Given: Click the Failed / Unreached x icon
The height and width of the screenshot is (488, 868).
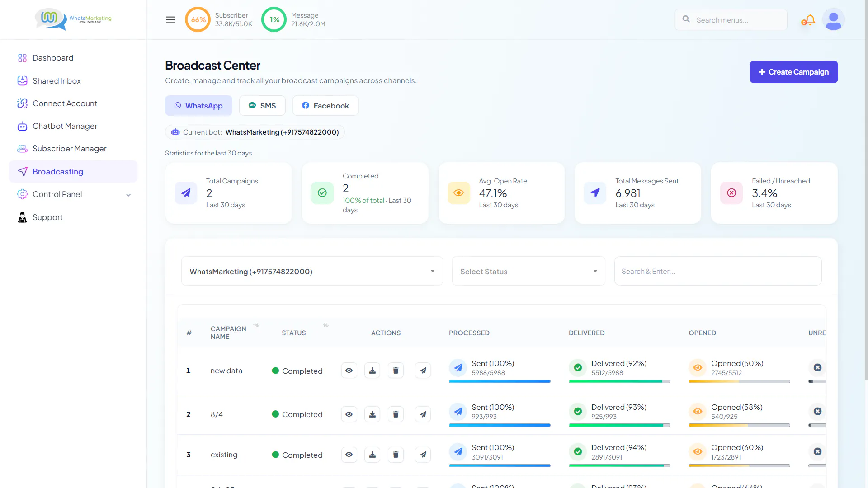Looking at the screenshot, I should pyautogui.click(x=731, y=193).
